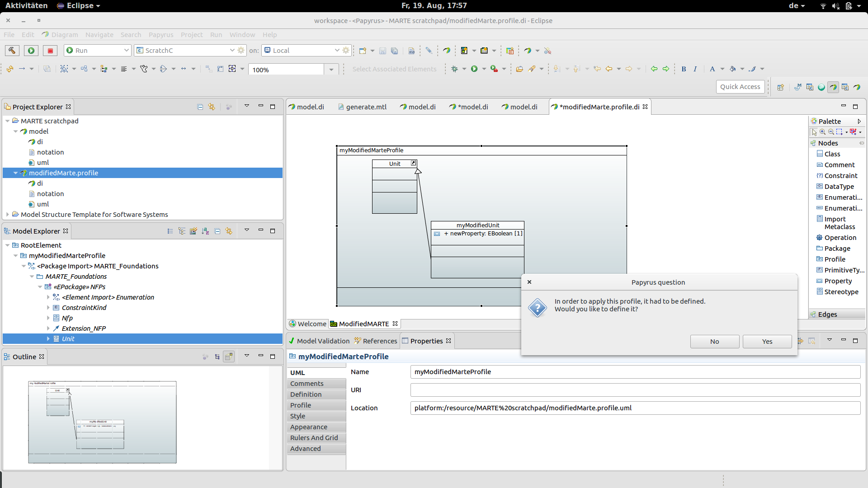
Task: Toggle Link with Editor in Model Explorer
Action: (x=229, y=231)
